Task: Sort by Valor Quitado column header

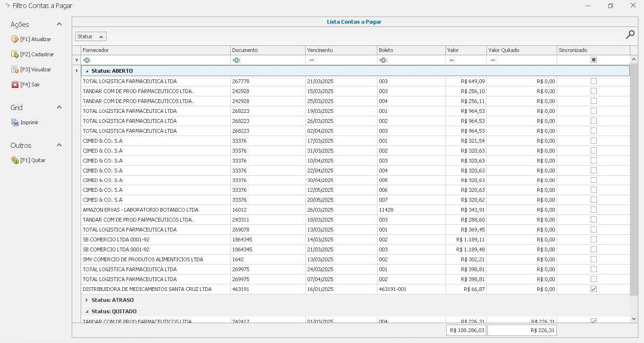Action: [x=522, y=50]
